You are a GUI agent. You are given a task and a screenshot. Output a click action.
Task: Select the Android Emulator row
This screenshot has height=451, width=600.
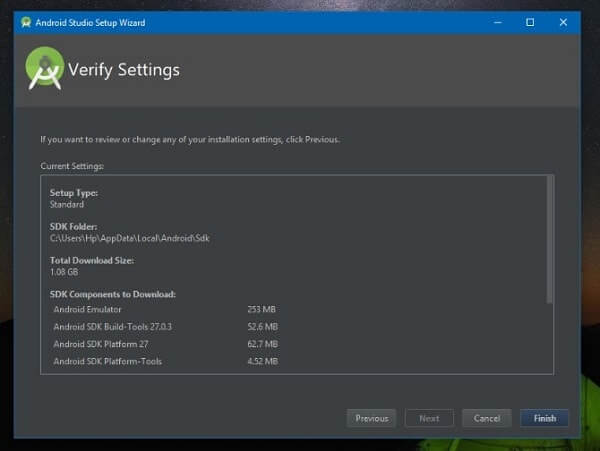coord(165,309)
